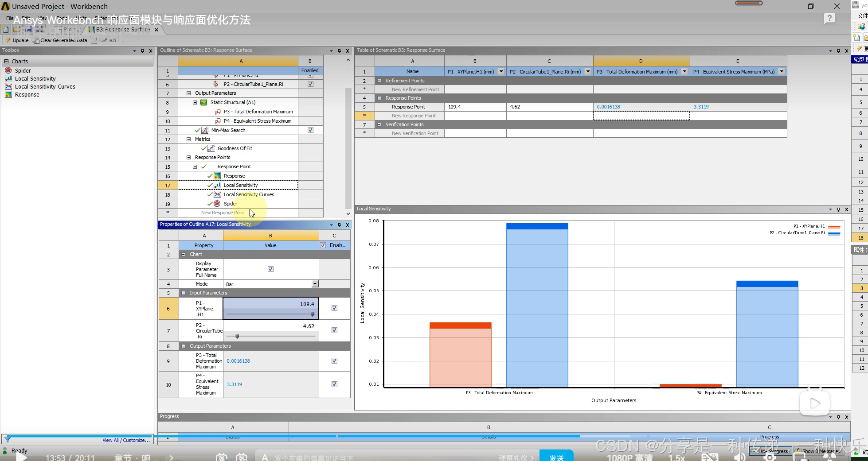Toggle enabled checkbox for P3 Total Deformation property
Viewport: 868px width, 461px height.
click(334, 361)
